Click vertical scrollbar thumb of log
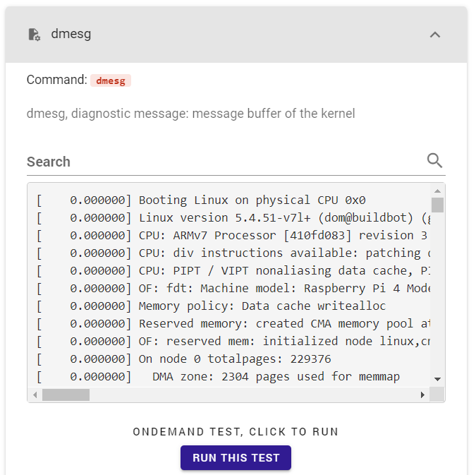Screen dimensions: 476x475 (x=437, y=205)
